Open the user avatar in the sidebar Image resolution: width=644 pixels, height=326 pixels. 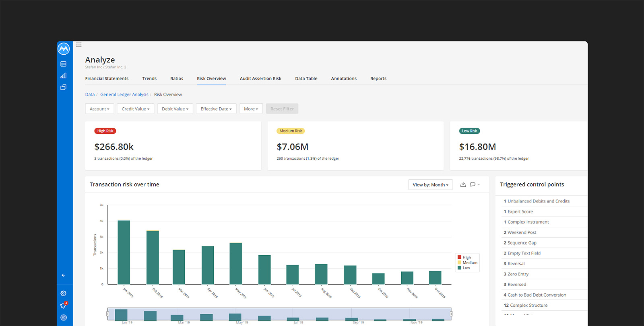pyautogui.click(x=64, y=318)
